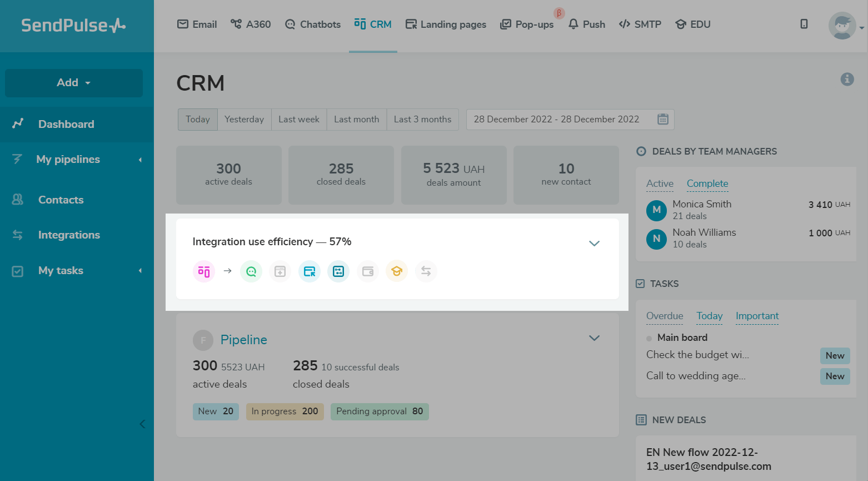Click the CRM icon in integration efficiency row
Viewport: 868px width, 481px height.
click(204, 271)
